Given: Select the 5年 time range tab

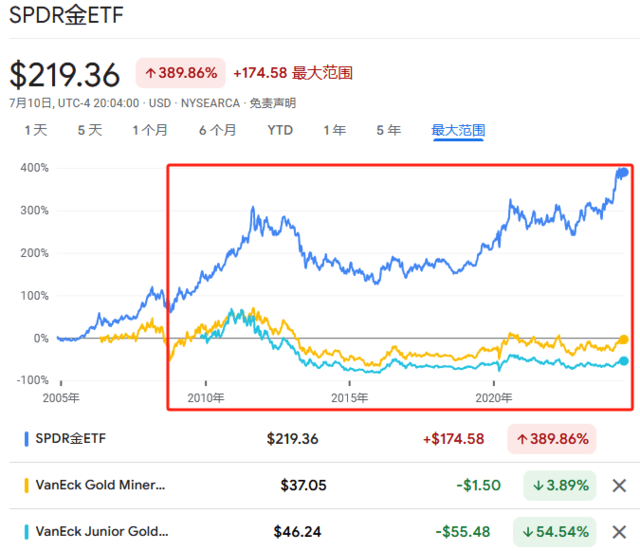Looking at the screenshot, I should coord(388,130).
